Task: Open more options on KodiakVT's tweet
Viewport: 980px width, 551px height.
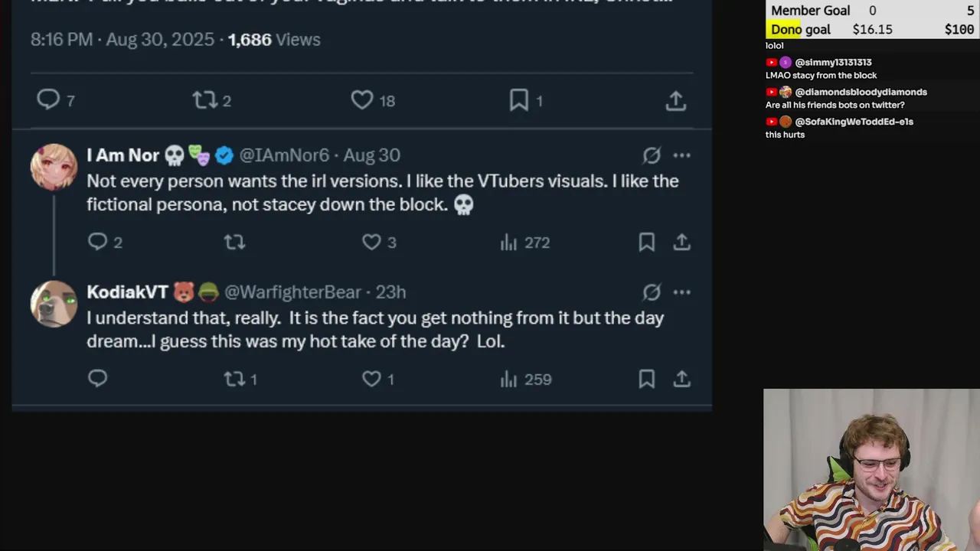Action: pyautogui.click(x=681, y=292)
